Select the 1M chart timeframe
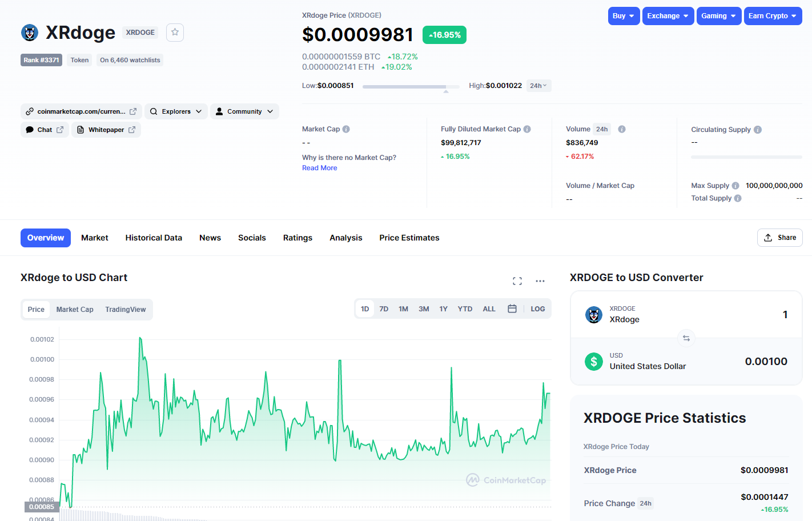 pyautogui.click(x=403, y=308)
